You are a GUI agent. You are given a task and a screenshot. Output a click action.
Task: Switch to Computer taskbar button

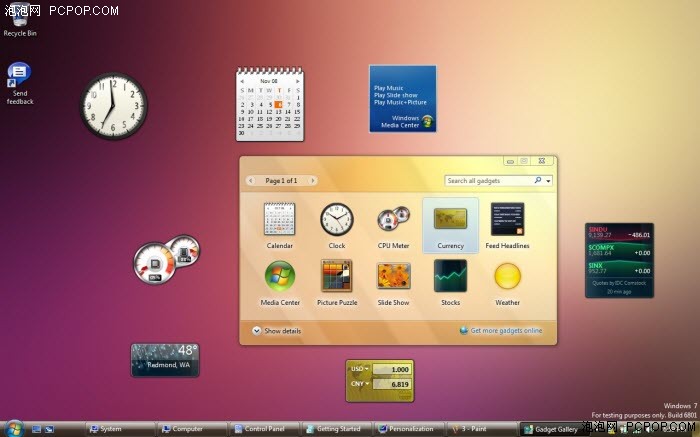(x=192, y=429)
